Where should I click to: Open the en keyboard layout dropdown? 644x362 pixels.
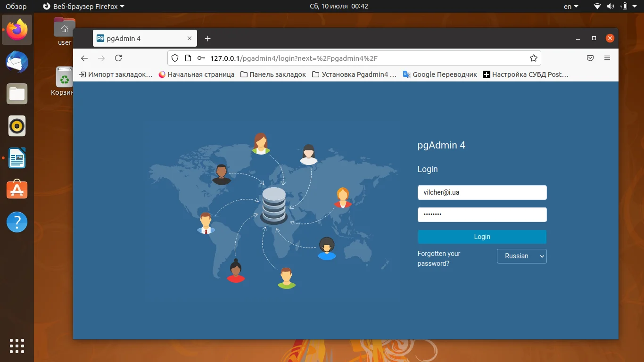tap(570, 6)
